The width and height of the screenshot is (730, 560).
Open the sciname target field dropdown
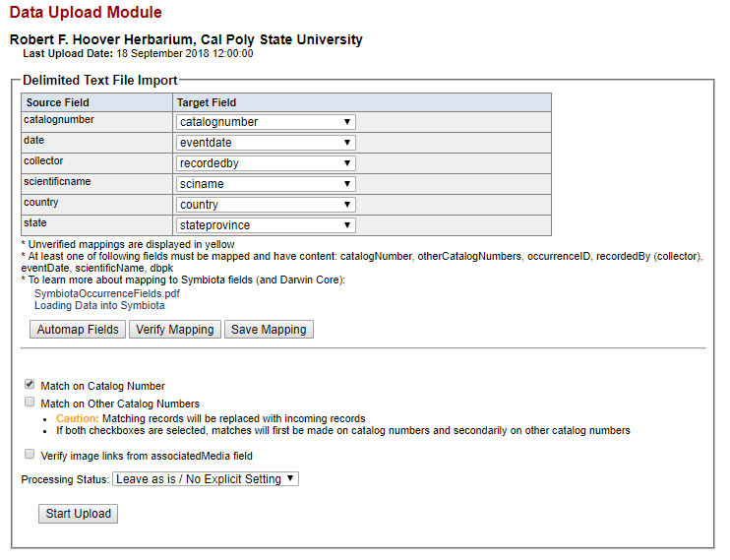point(266,184)
